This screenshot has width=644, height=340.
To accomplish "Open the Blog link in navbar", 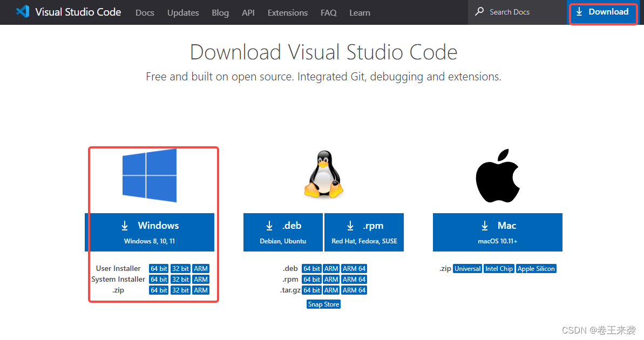I will [x=220, y=13].
